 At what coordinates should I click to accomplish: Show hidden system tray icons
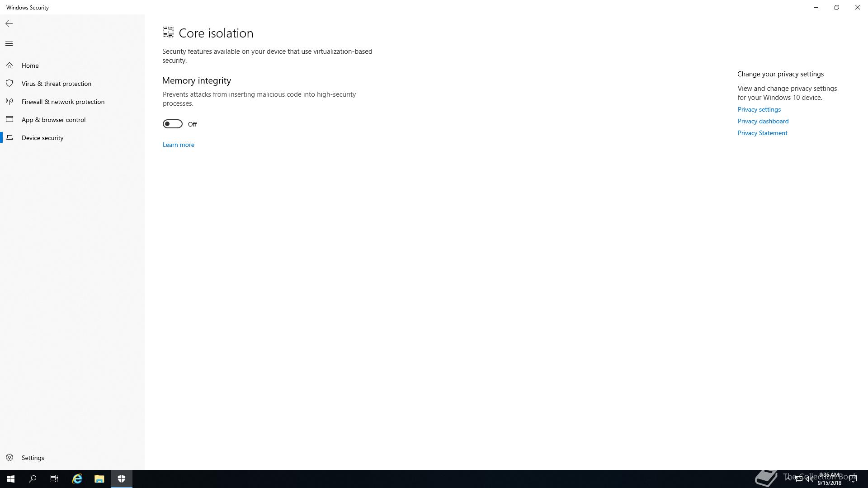[x=788, y=479]
